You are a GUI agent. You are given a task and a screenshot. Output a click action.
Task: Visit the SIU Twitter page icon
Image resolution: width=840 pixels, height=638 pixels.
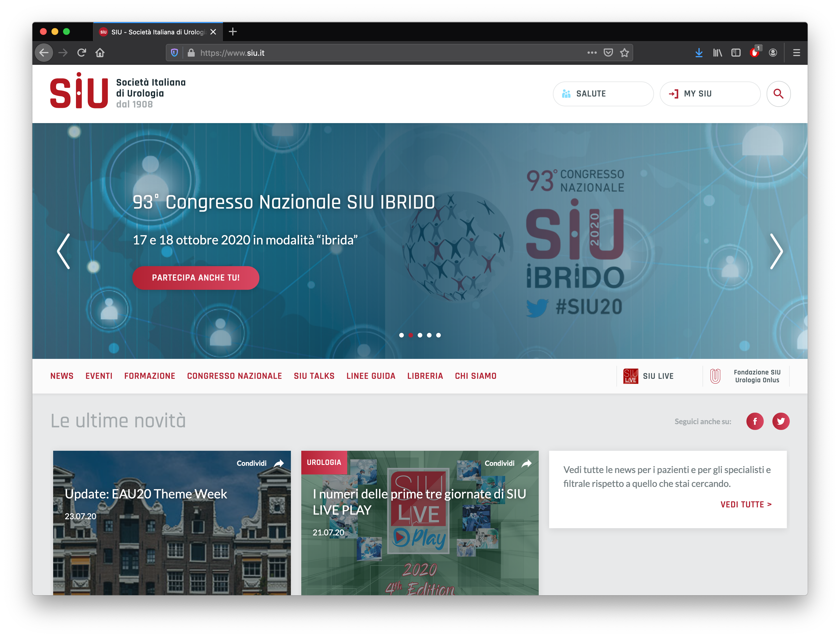[x=781, y=421]
